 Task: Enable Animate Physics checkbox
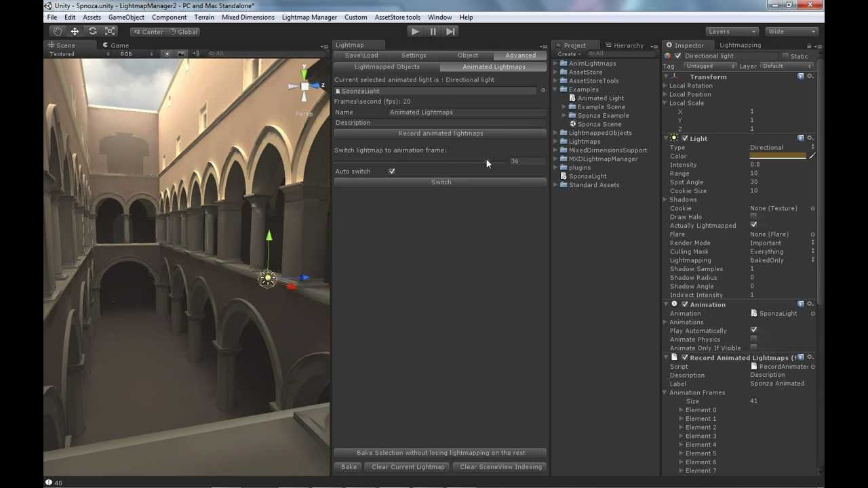coord(753,339)
